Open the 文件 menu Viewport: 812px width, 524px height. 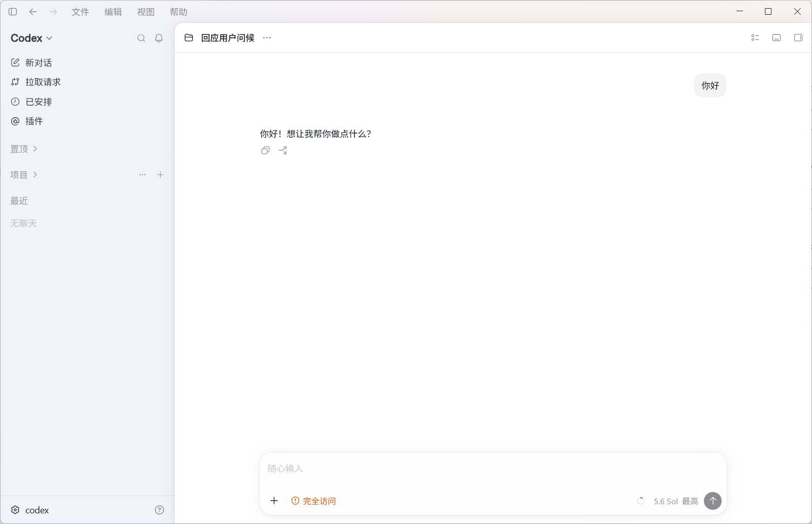(x=80, y=12)
